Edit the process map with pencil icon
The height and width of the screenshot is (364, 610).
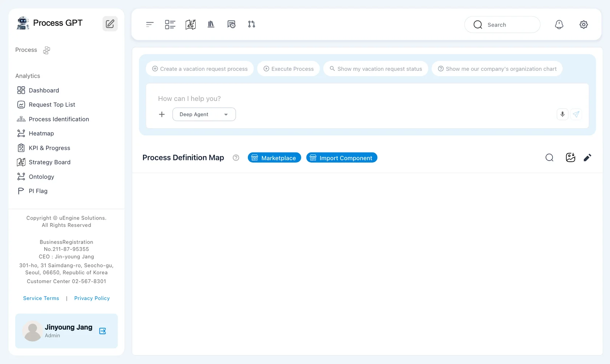pos(588,158)
